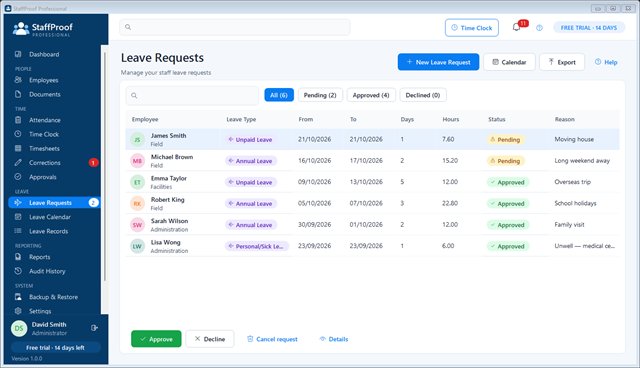This screenshot has height=368, width=640.
Task: Click the 'Family visit' reason cell
Action: (x=569, y=224)
